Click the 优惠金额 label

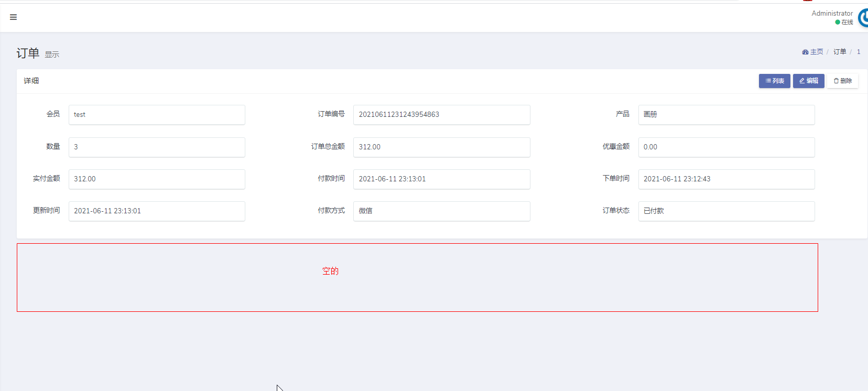616,147
